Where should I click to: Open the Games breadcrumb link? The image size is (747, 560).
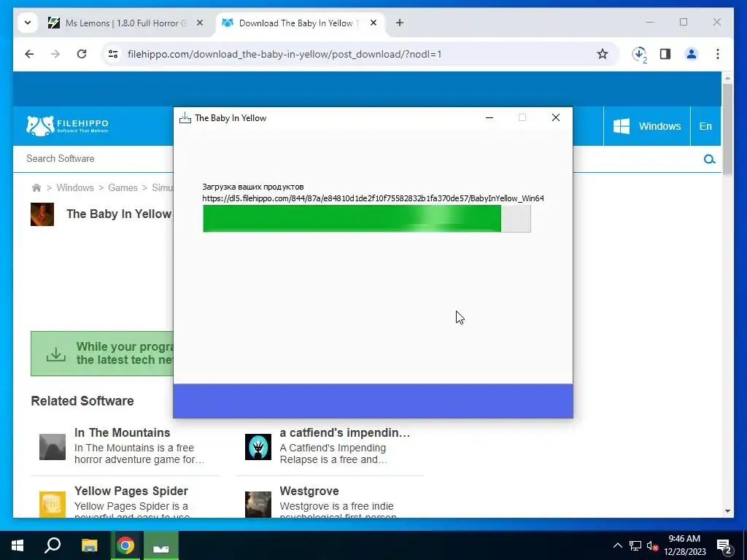coord(123,187)
